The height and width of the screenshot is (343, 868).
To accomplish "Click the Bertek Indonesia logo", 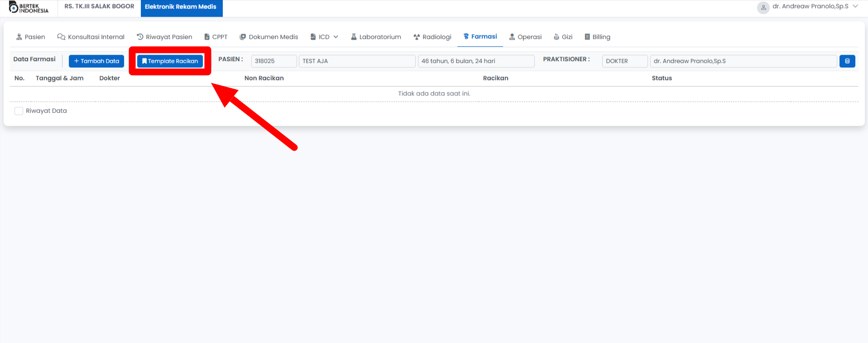I will point(29,8).
